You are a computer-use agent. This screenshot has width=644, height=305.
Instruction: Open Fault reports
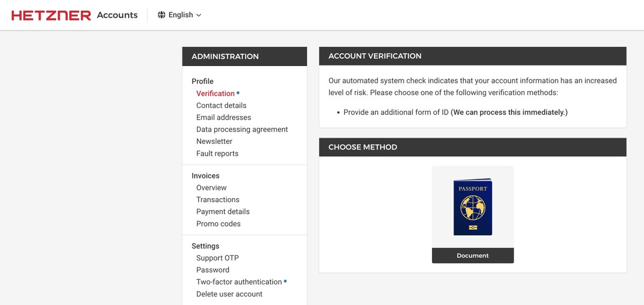tap(217, 154)
